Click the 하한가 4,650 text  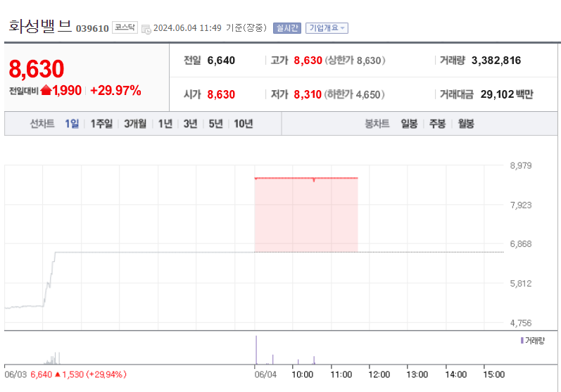(x=354, y=94)
